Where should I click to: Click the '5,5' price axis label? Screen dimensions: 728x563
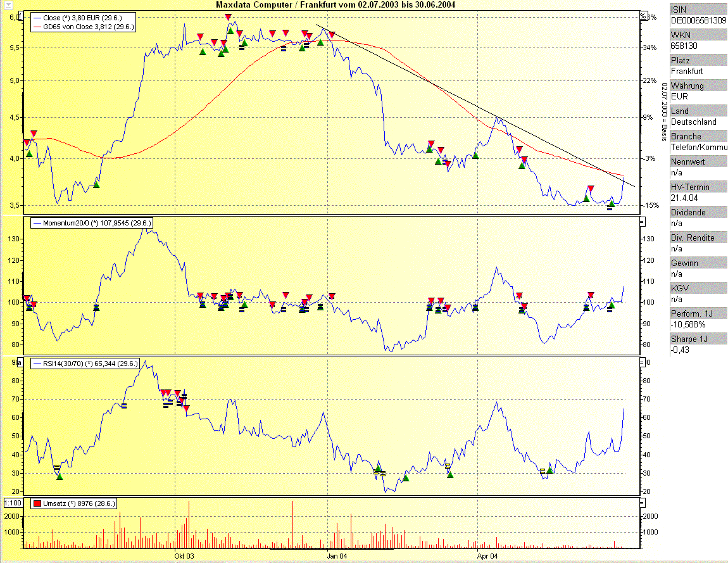(x=15, y=47)
